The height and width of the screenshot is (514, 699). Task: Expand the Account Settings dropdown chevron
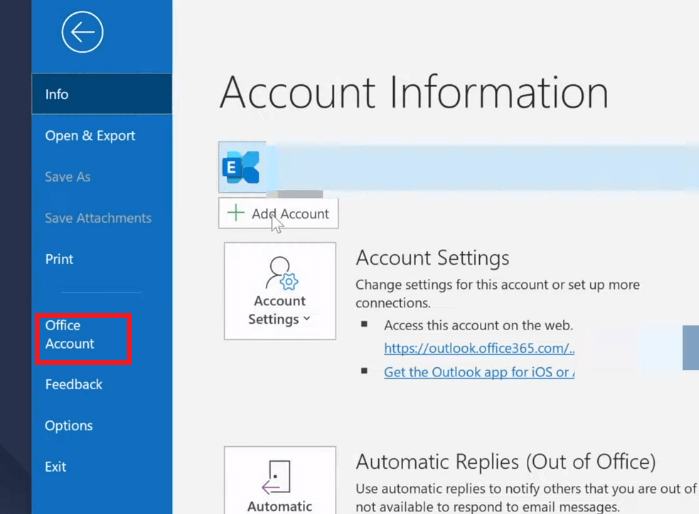(x=306, y=320)
